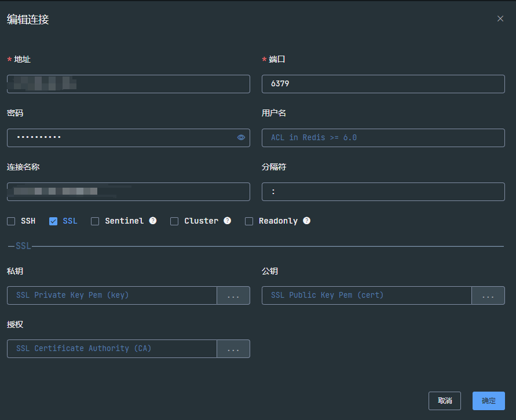Show password with the eye icon
This screenshot has height=420, width=516.
(241, 138)
